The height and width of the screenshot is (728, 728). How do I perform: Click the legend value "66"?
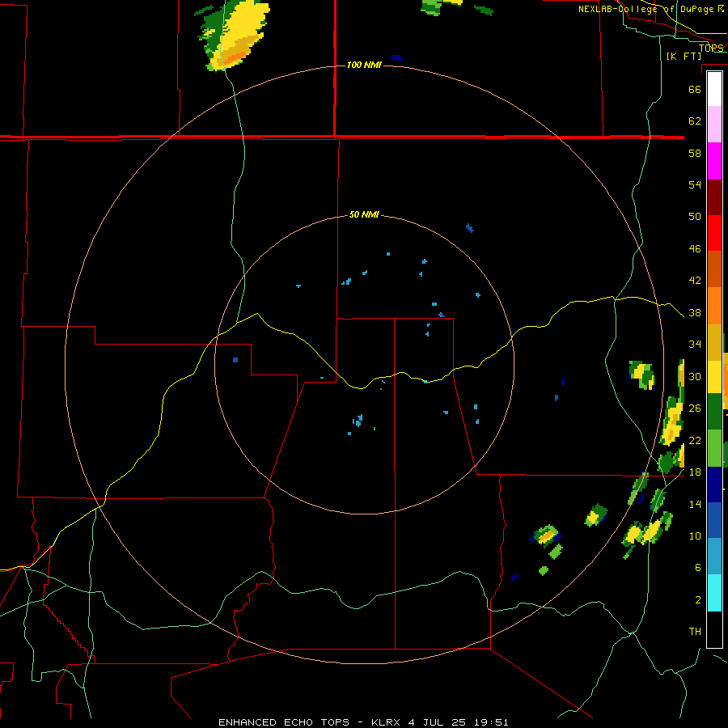coord(695,89)
